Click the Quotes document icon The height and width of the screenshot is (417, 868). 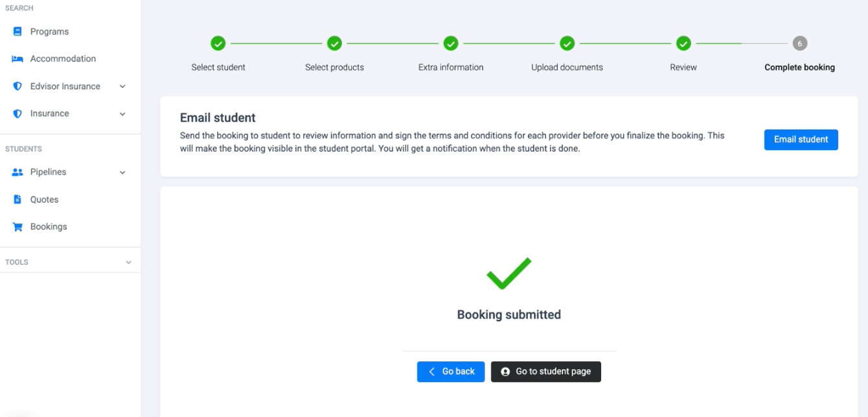point(17,199)
